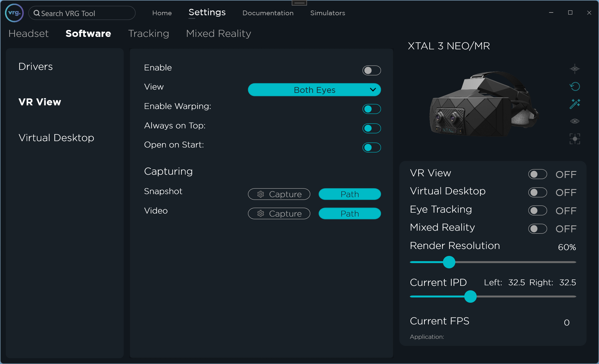
Task: Click the Render Resolution slider handle
Action: coord(449,262)
